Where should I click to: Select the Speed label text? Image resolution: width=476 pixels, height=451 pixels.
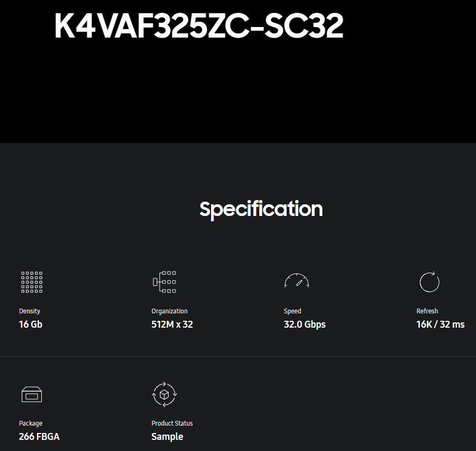pyautogui.click(x=292, y=311)
